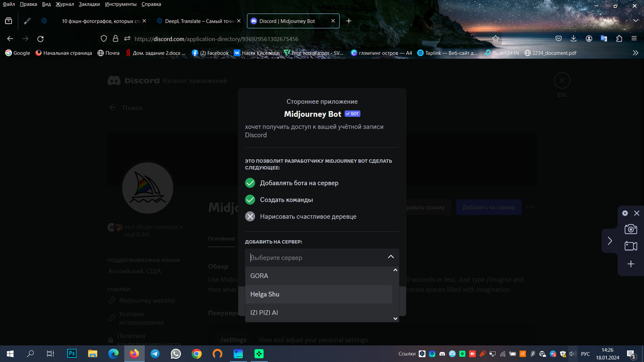The image size is (644, 362).
Task: Open the Начальная страница bookmark
Action: (x=63, y=53)
